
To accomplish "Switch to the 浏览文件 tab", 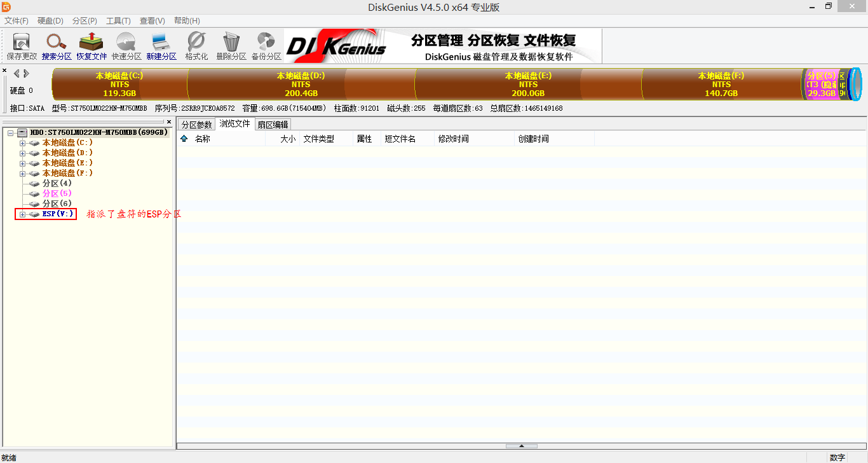I will pyautogui.click(x=235, y=124).
